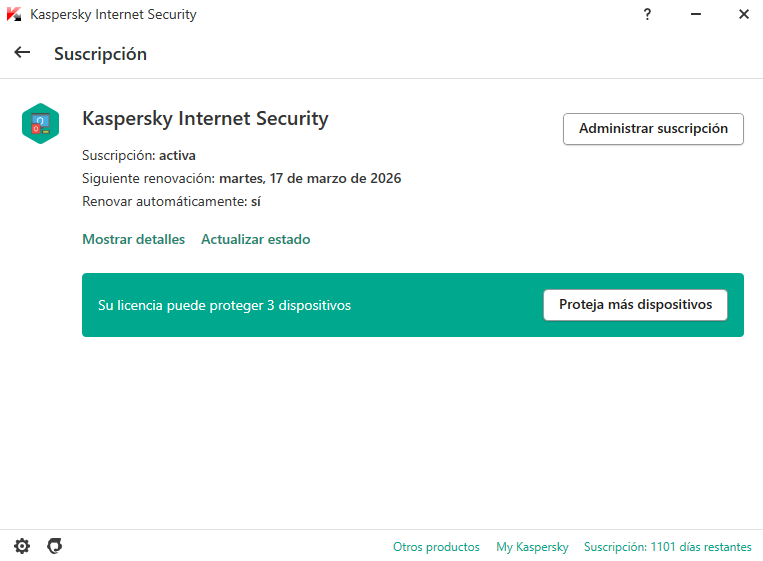
Task: Click the Kaspersky logo in title bar
Action: click(14, 14)
